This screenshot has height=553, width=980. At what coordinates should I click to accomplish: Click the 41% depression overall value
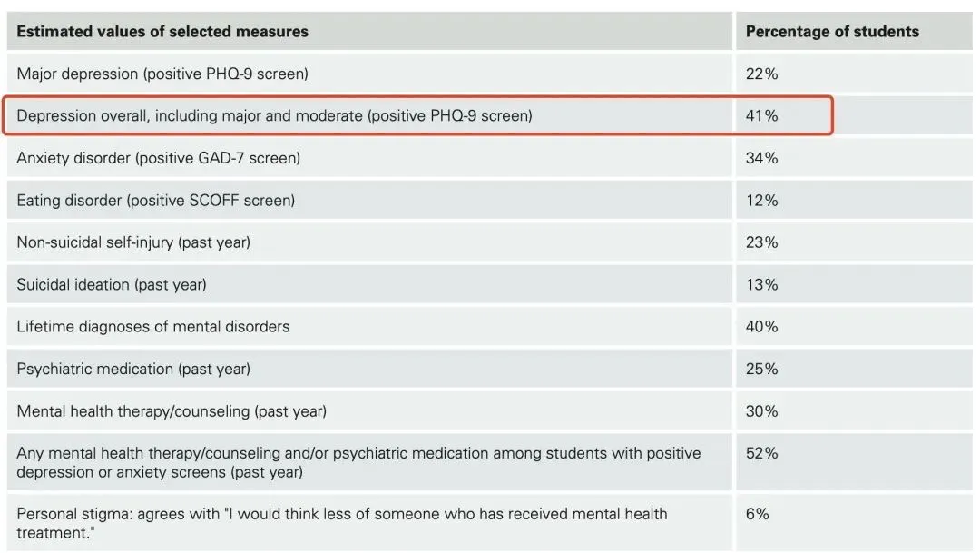pyautogui.click(x=761, y=116)
